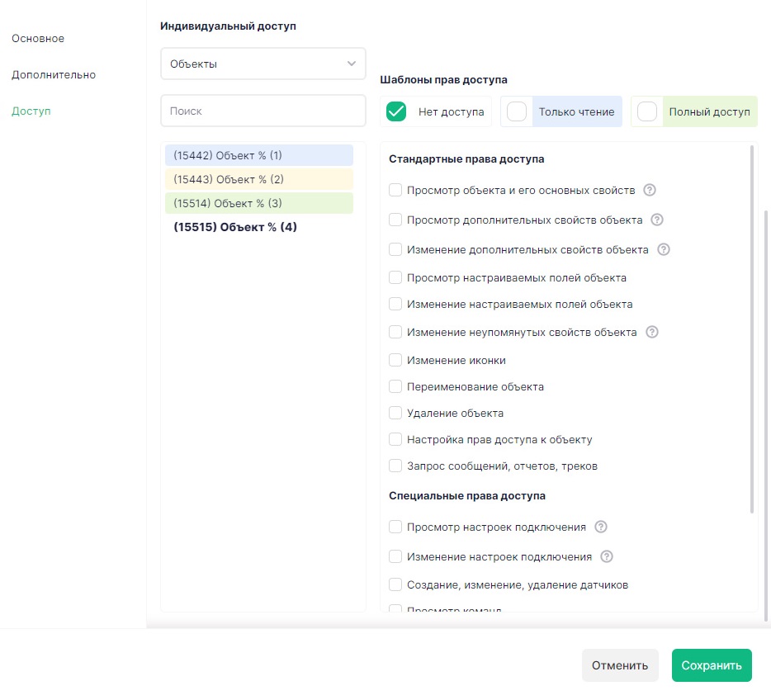The width and height of the screenshot is (771, 700).
Task: Click help icon next to 'Изменение настроек подключения'
Action: point(607,556)
